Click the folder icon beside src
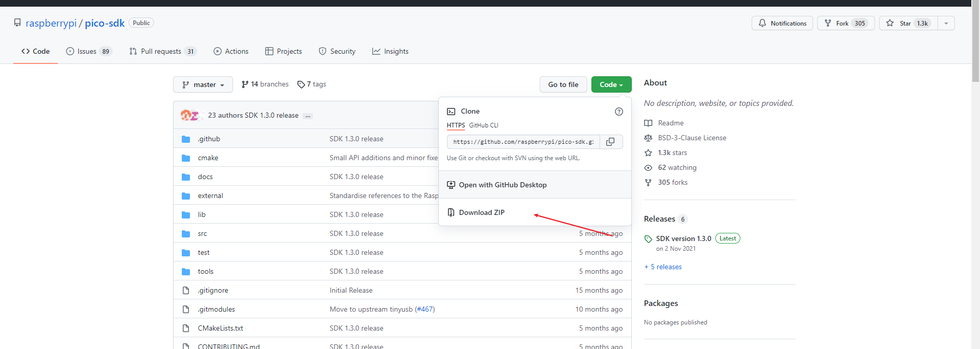Viewport: 980px width, 349px height. (x=186, y=233)
